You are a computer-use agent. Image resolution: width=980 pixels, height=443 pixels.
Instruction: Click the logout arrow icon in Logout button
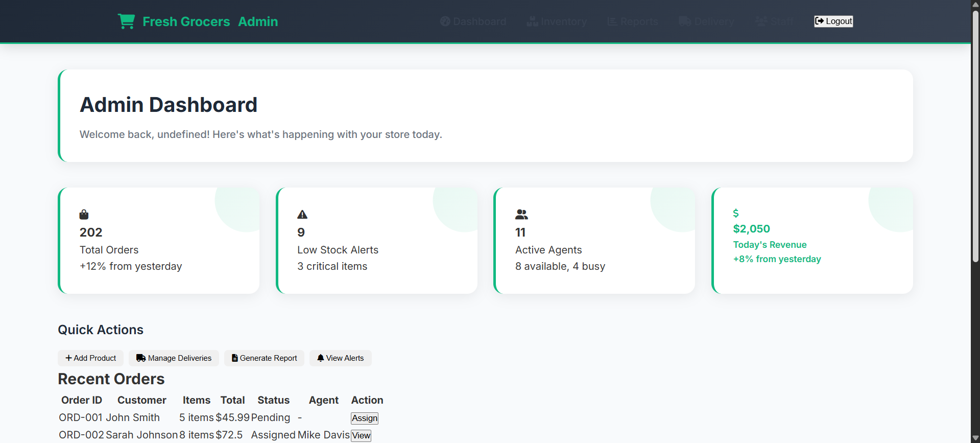pos(820,21)
